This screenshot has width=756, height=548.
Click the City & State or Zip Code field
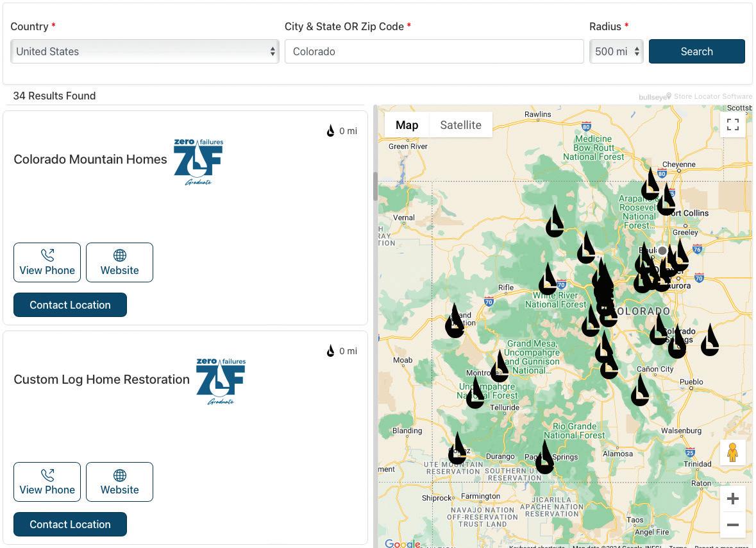(x=434, y=51)
